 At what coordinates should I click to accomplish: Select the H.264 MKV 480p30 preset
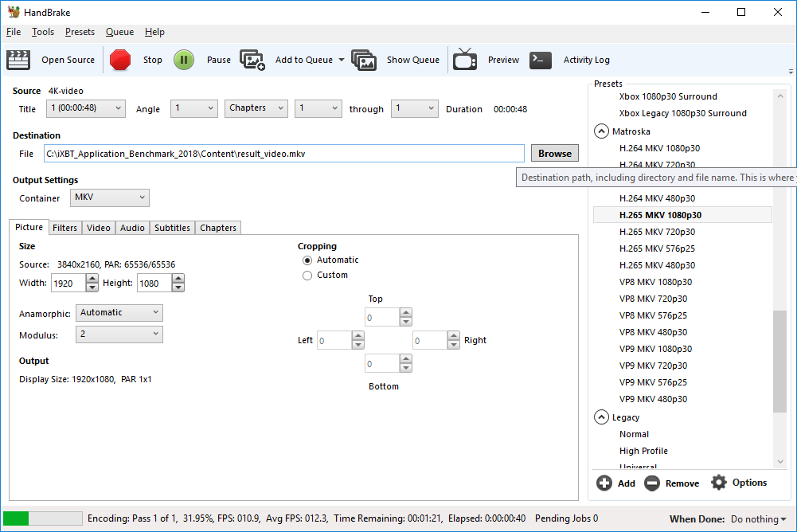(x=657, y=198)
